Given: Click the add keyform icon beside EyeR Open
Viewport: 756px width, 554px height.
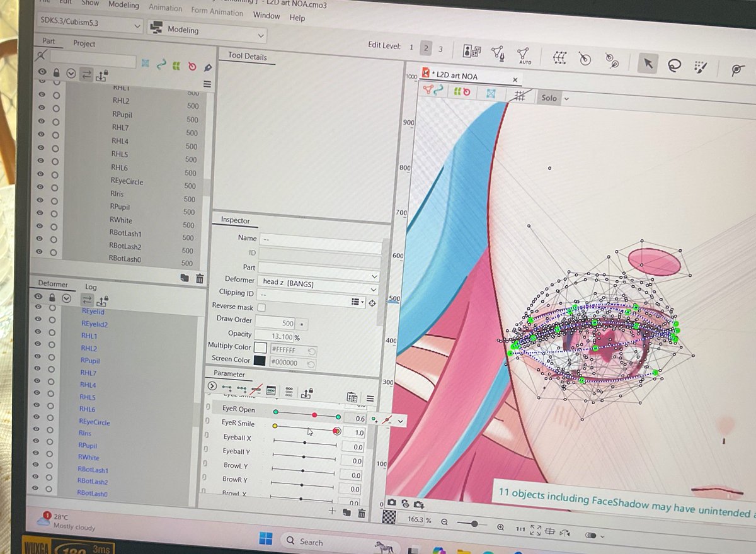Looking at the screenshot, I should [x=374, y=419].
